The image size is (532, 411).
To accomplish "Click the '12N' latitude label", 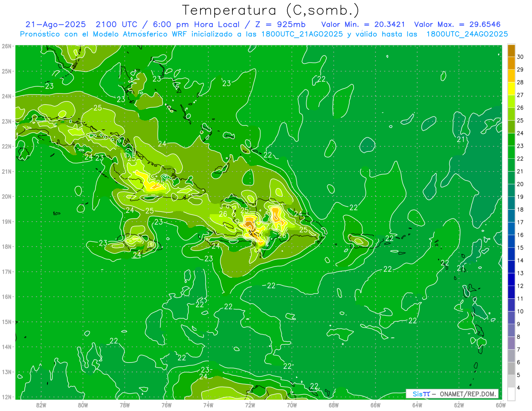I will (x=7, y=397).
